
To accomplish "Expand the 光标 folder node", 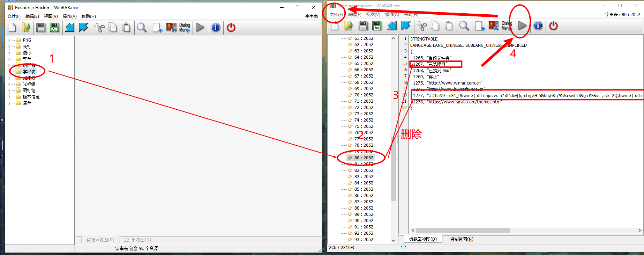I will [9, 46].
